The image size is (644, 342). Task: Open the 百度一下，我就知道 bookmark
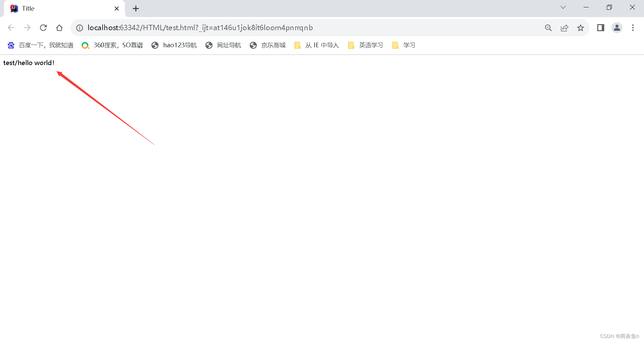pyautogui.click(x=41, y=45)
